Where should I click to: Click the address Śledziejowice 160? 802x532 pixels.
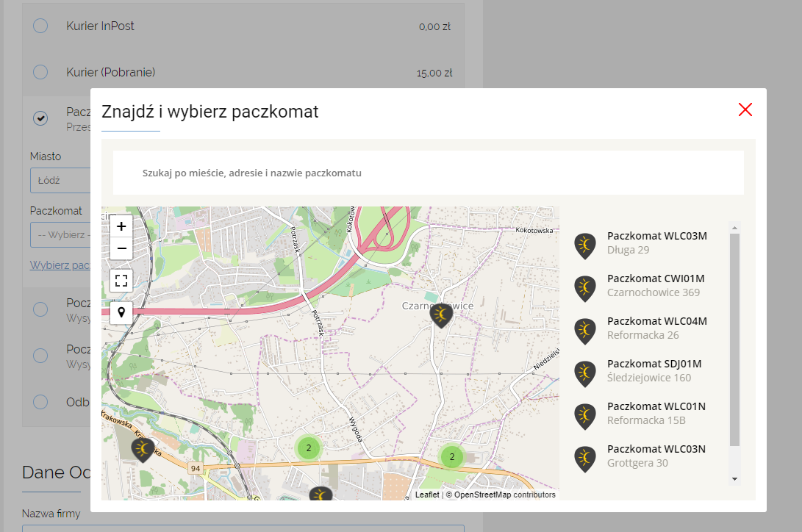coord(649,378)
